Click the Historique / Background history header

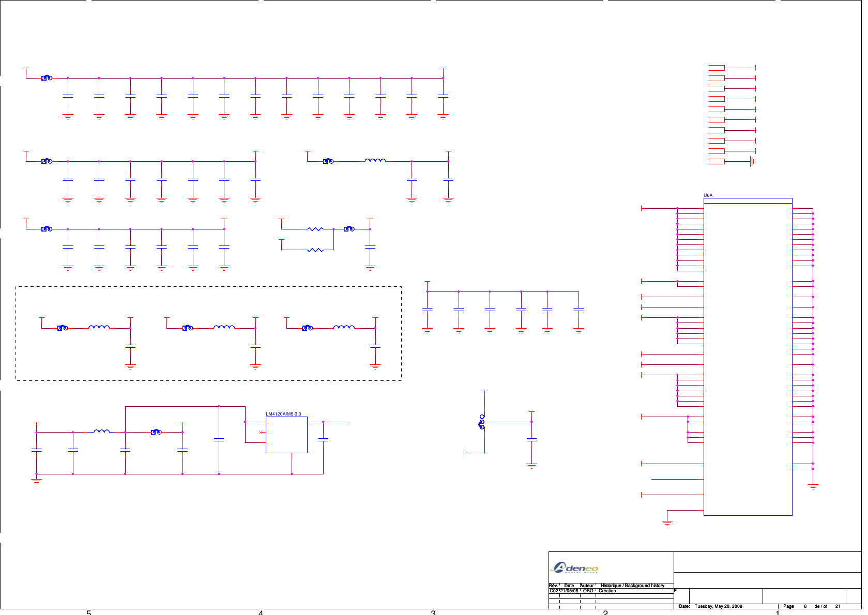[x=632, y=586]
